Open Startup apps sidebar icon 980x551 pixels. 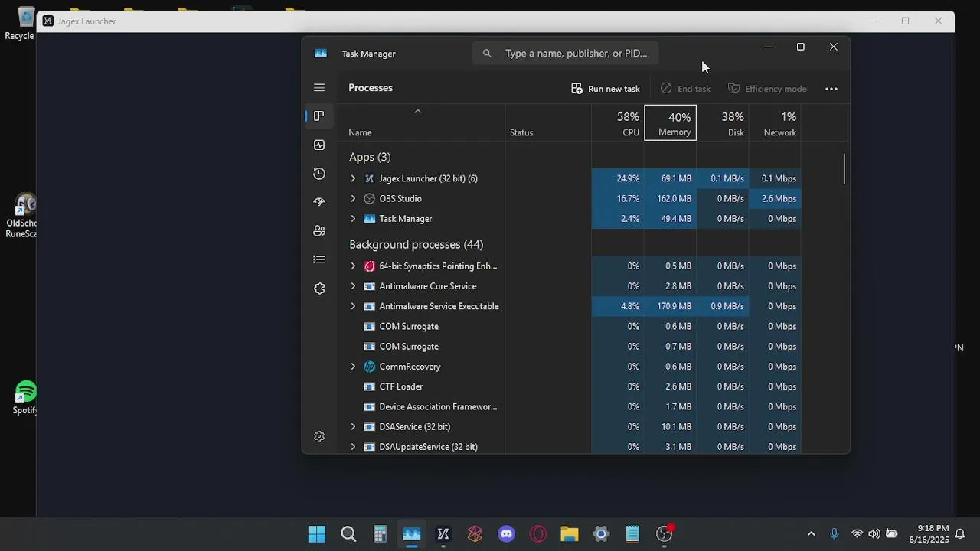[319, 202]
